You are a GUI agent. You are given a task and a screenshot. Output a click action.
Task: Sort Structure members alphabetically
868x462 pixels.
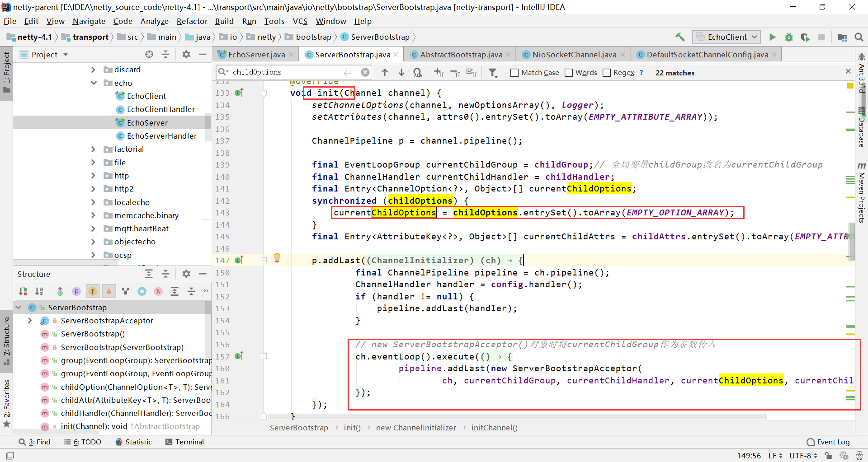point(39,291)
